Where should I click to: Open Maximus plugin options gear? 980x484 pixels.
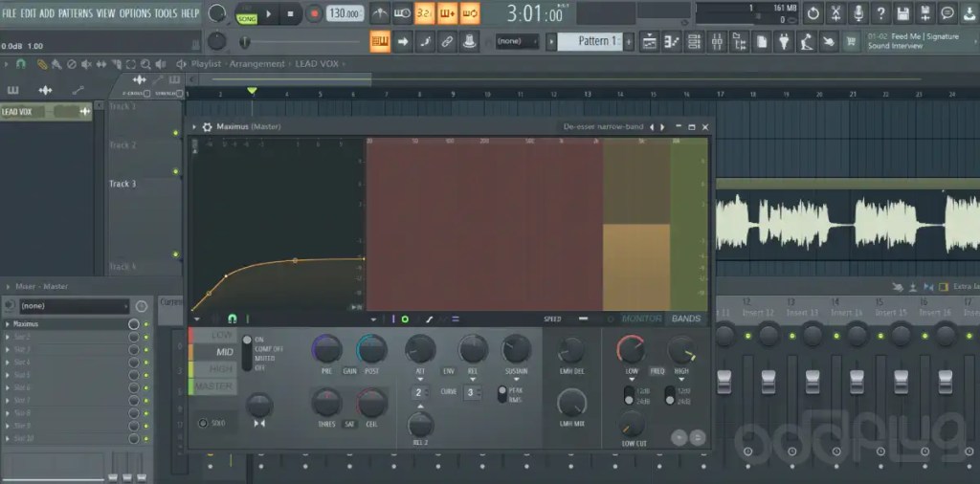207,127
